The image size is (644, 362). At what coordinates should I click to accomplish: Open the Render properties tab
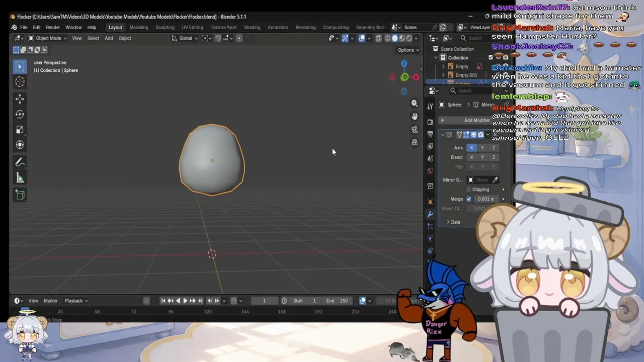pos(430,122)
